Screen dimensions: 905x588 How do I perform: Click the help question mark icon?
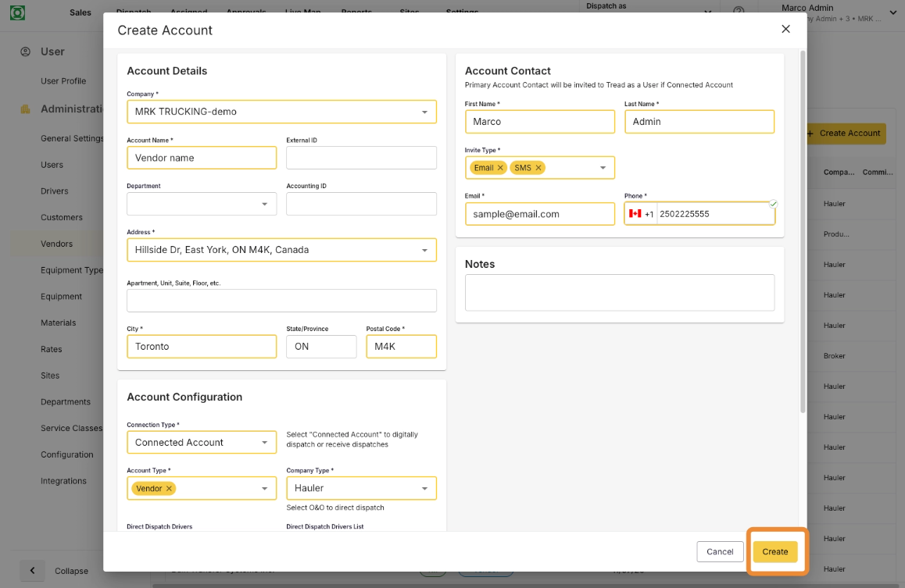click(x=739, y=11)
